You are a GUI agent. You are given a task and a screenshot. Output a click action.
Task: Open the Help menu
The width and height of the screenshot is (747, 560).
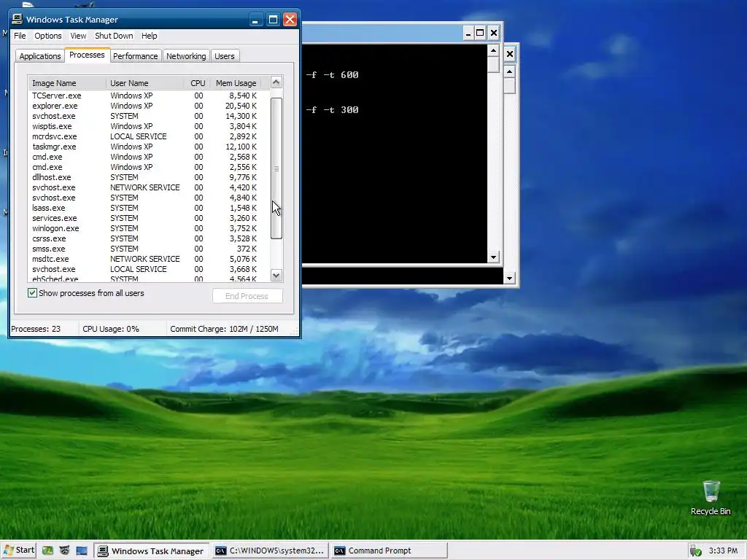coord(149,36)
